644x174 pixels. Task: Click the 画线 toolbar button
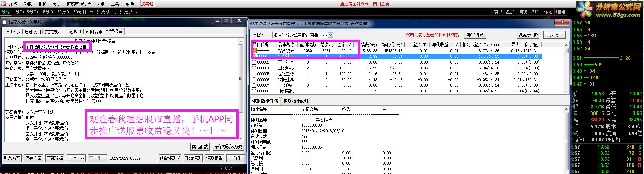coord(523,12)
